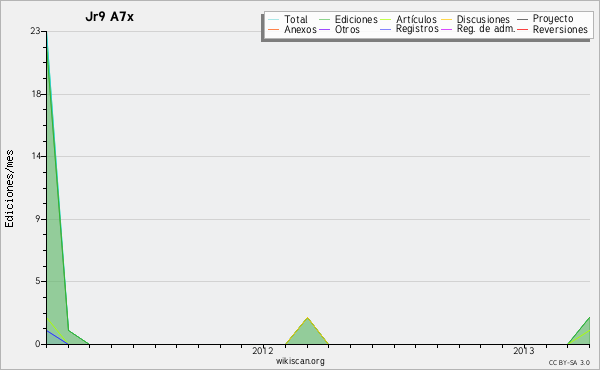Screen dimensions: 600x370
Task: Select the 'Ediciones' legend label
Action: (356, 19)
